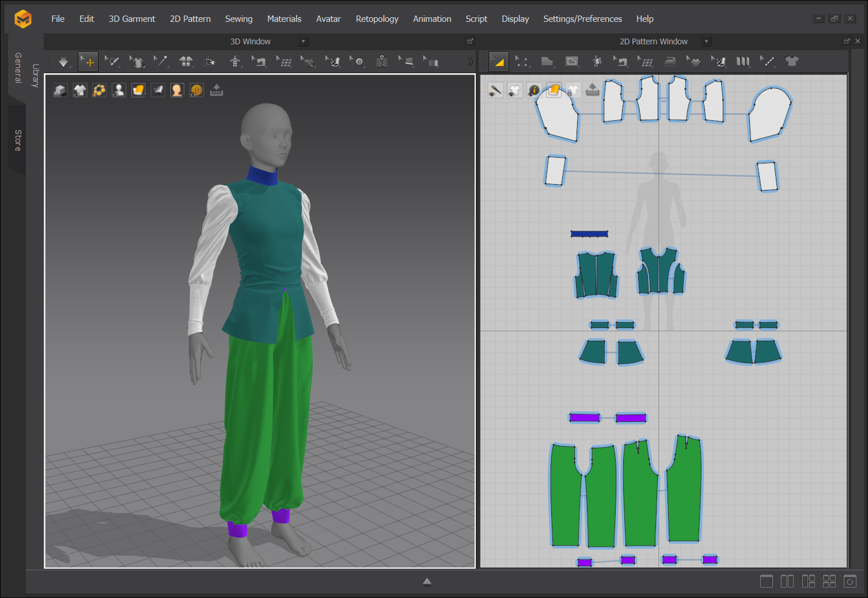The height and width of the screenshot is (598, 868).
Task: Switch to three-pane window layout
Action: click(808, 581)
